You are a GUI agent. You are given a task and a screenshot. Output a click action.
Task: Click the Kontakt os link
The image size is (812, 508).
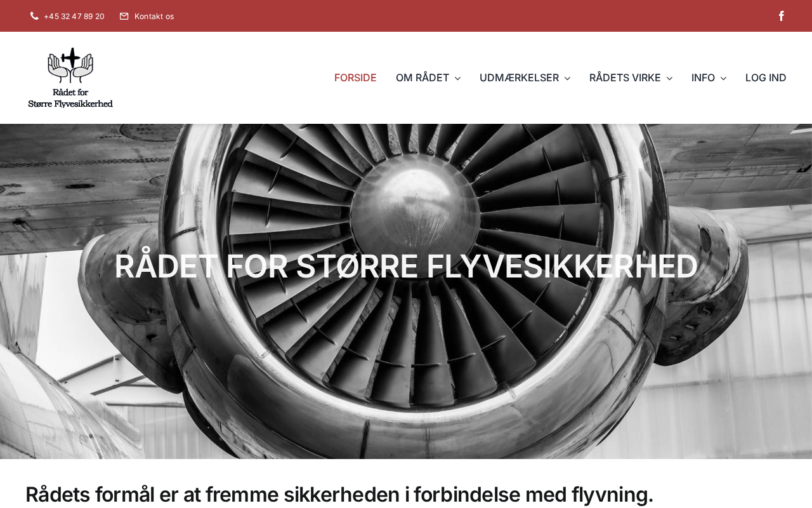click(x=154, y=16)
